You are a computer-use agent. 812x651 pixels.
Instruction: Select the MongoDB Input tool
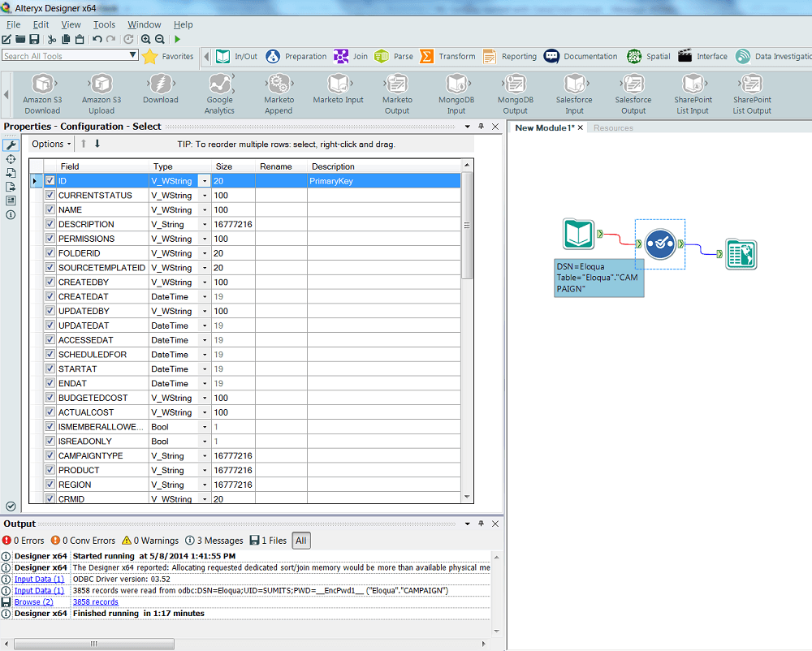(456, 94)
